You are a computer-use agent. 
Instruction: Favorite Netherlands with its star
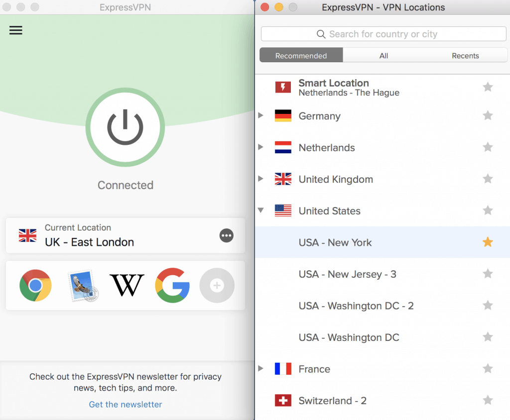(x=488, y=147)
